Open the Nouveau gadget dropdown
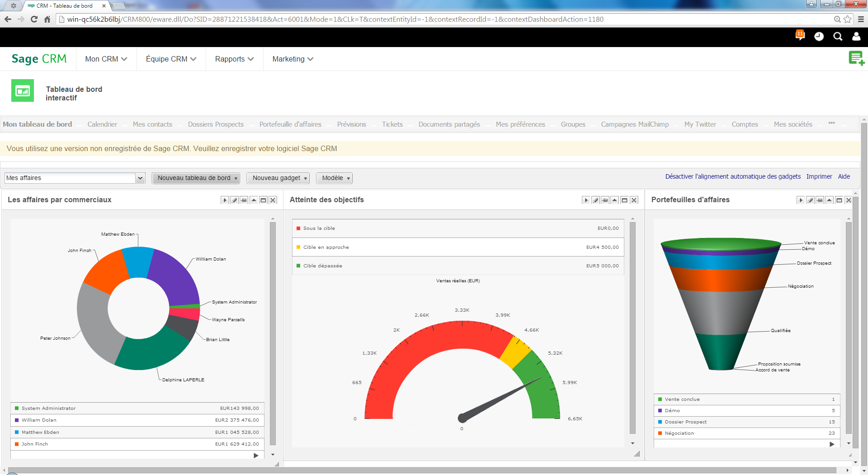The height and width of the screenshot is (475, 868). 278,178
